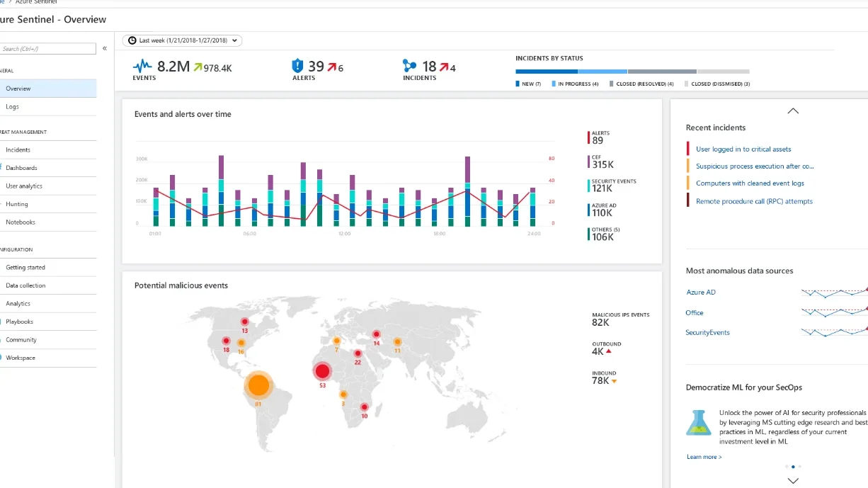868x488 pixels.
Task: Open Office anomalous data source
Action: [695, 312]
